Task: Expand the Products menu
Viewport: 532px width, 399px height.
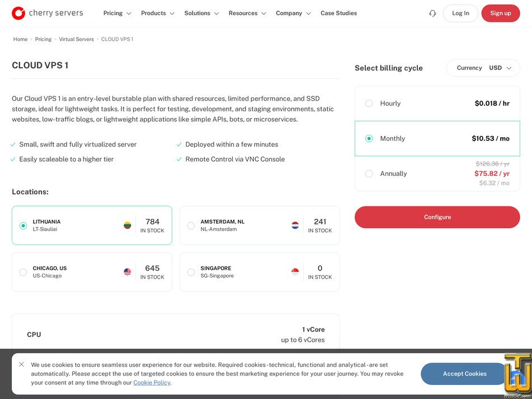Action: [157, 13]
